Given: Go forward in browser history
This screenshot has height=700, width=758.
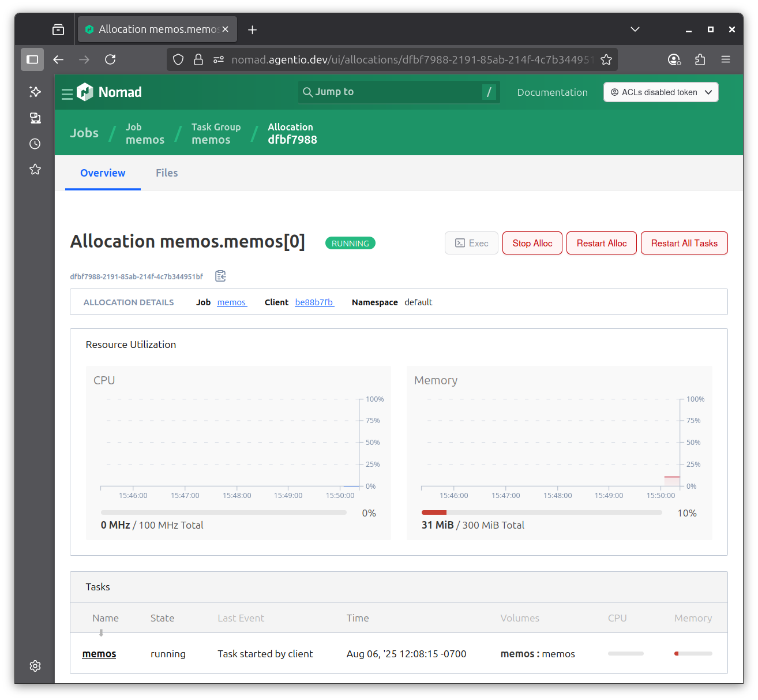Looking at the screenshot, I should [84, 59].
